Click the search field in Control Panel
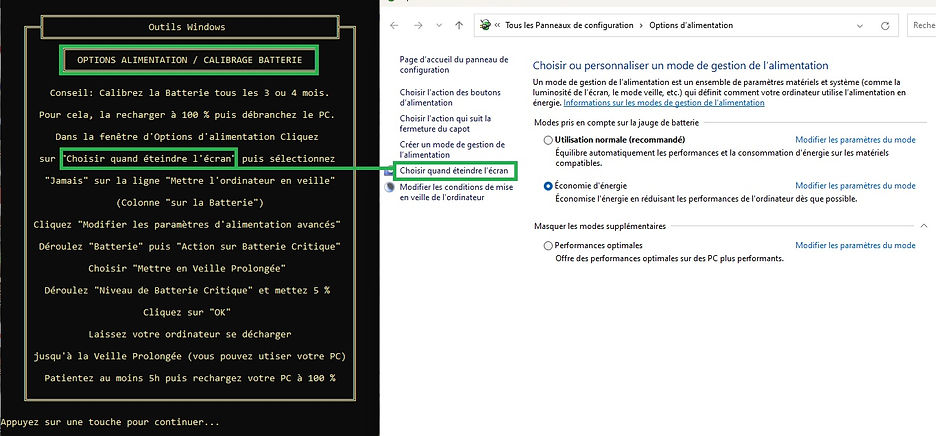Screen dimensions: 936x436 pos(922,26)
